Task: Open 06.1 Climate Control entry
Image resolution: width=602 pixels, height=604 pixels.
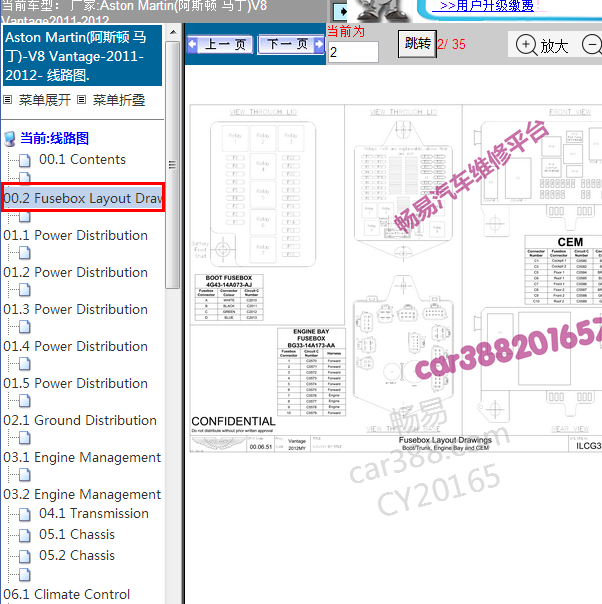Action: pos(67,594)
